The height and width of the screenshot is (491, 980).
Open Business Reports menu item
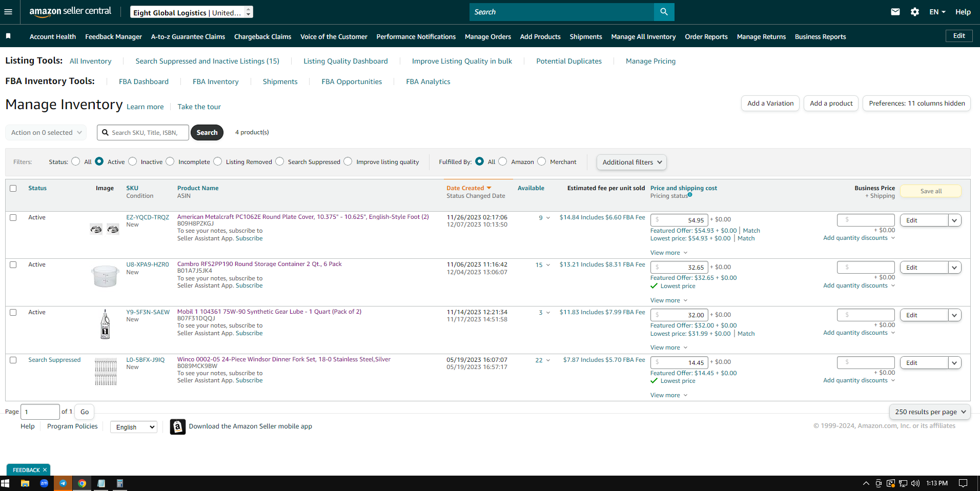point(820,36)
